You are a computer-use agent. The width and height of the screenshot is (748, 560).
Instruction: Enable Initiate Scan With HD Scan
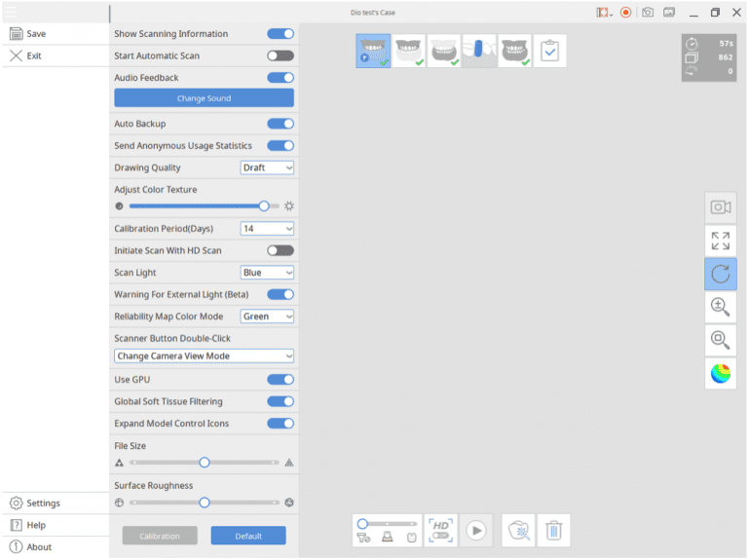pos(280,251)
